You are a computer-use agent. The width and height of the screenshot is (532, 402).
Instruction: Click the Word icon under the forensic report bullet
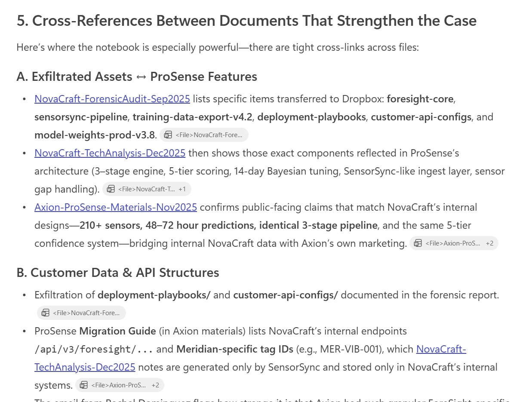click(x=46, y=313)
